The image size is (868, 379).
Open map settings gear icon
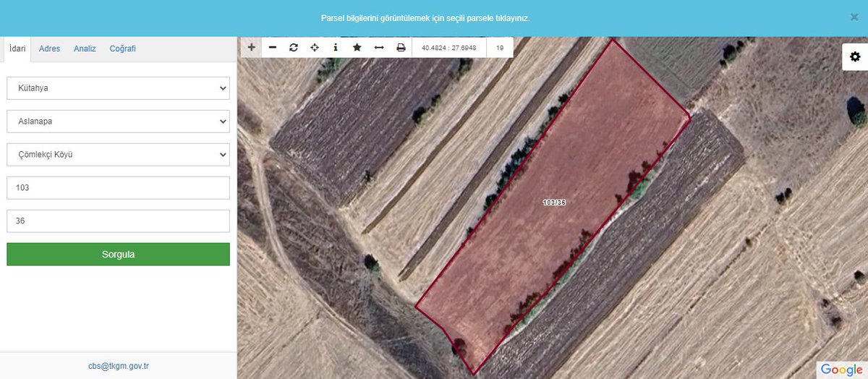pyautogui.click(x=855, y=56)
